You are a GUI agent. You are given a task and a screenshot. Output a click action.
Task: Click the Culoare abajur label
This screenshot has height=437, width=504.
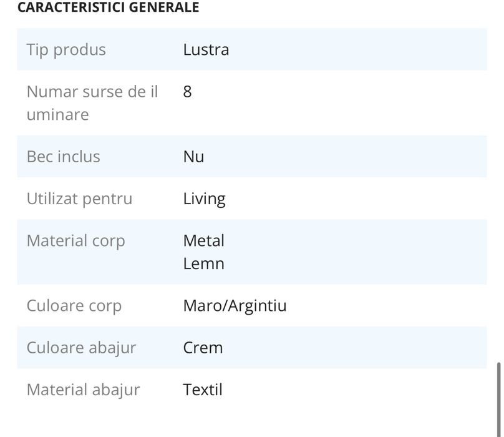point(81,348)
